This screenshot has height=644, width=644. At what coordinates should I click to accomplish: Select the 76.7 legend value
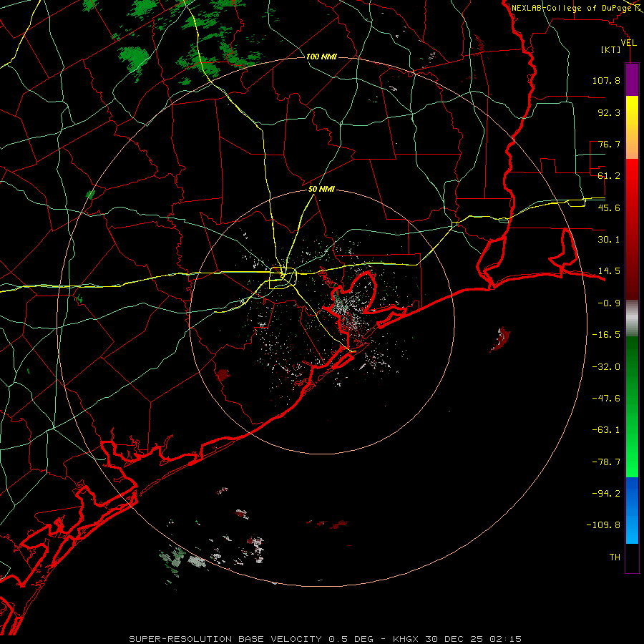point(609,144)
